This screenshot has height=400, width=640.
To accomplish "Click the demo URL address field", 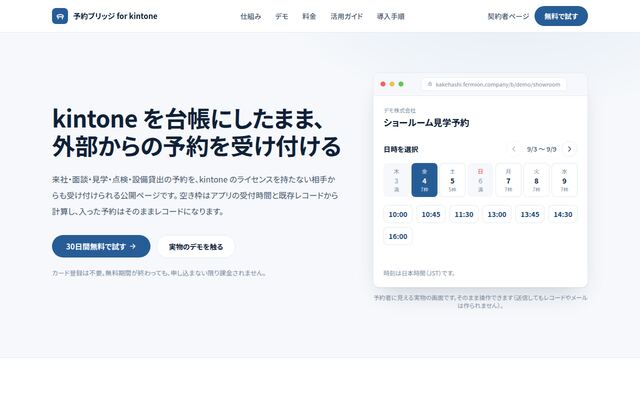I will tap(494, 84).
